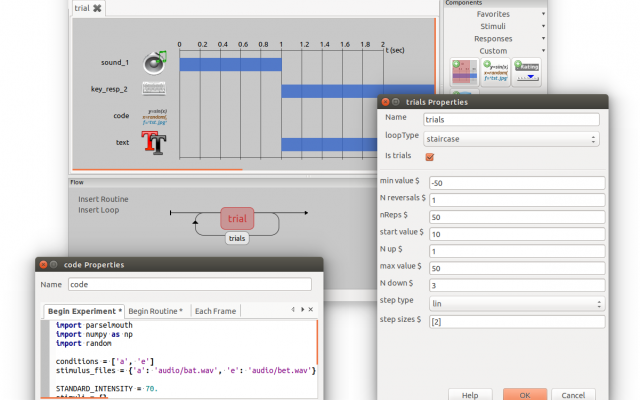Image resolution: width=640 pixels, height=400 pixels.
Task: Click the text component timeline bar
Action: point(329,144)
